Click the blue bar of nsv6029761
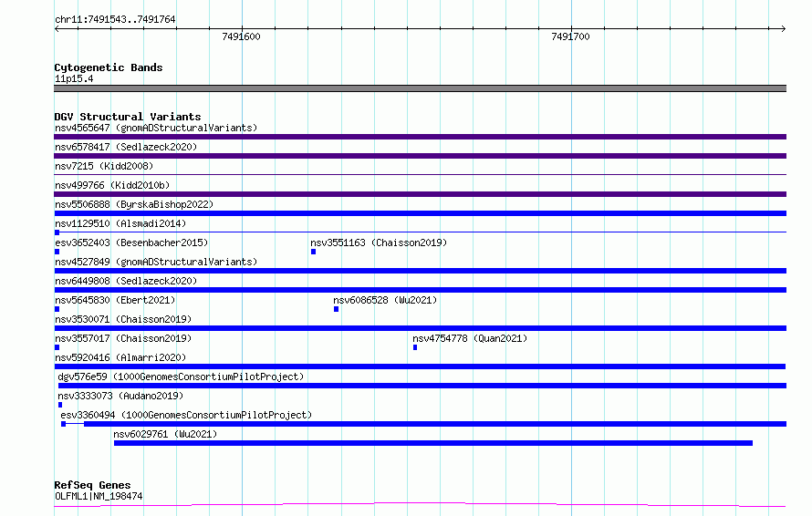812x516 pixels. pos(433,443)
